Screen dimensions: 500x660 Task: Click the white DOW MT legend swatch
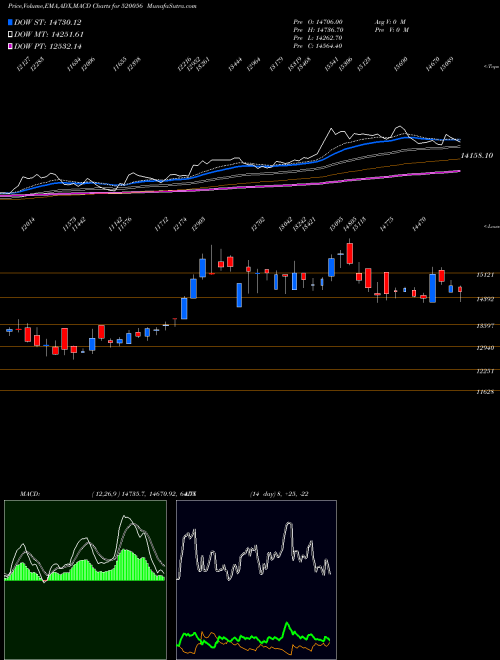pyautogui.click(x=11, y=34)
